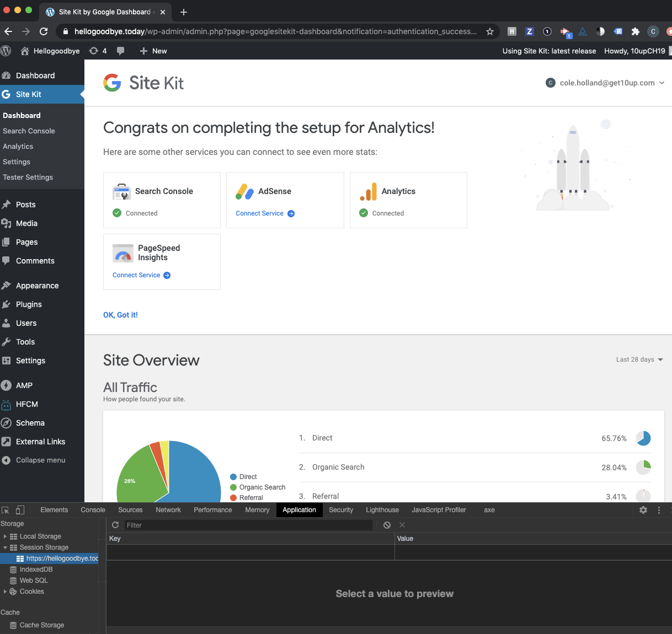
Task: Switch to DevTools Network tab
Action: (x=168, y=510)
